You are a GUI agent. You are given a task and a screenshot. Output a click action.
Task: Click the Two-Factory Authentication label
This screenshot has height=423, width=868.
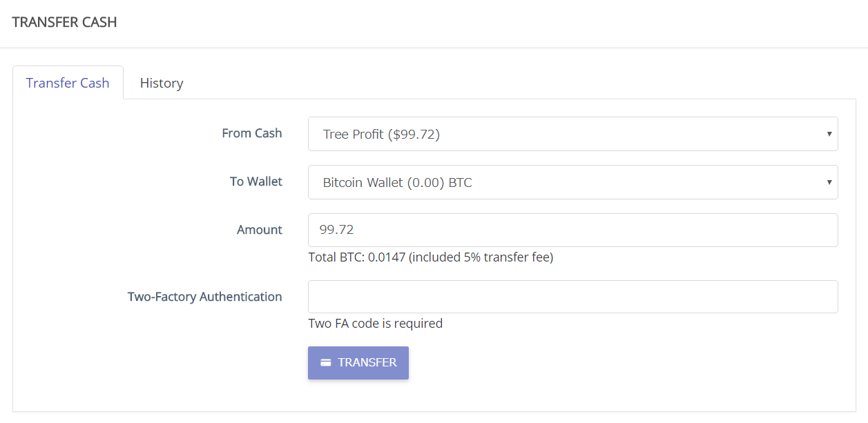pyautogui.click(x=204, y=297)
